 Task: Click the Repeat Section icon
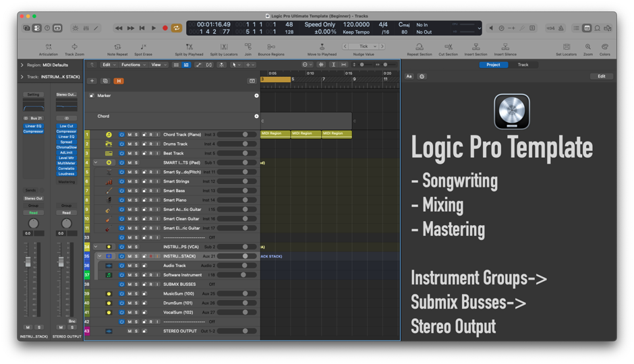click(420, 47)
